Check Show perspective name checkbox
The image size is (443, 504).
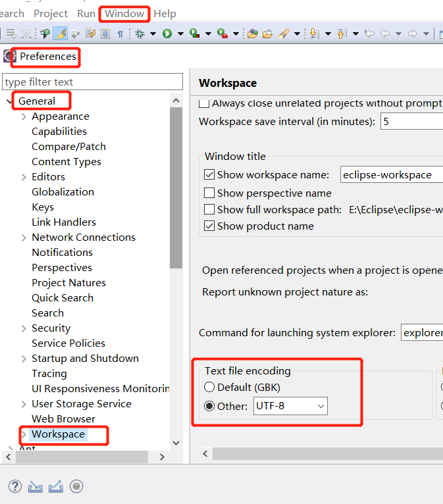pos(209,193)
